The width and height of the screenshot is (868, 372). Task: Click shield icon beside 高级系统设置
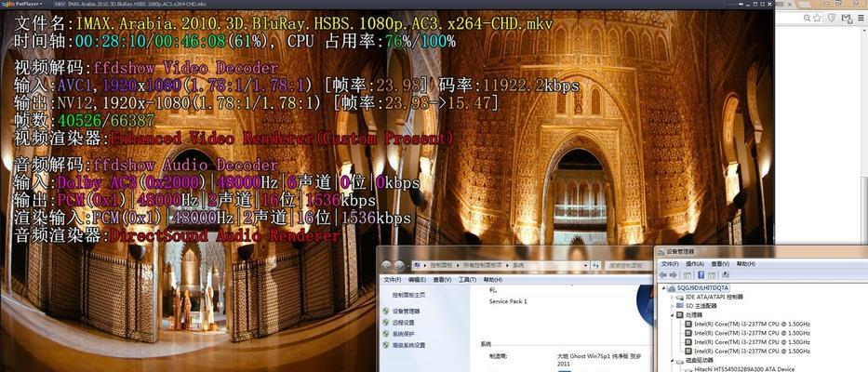(x=386, y=345)
